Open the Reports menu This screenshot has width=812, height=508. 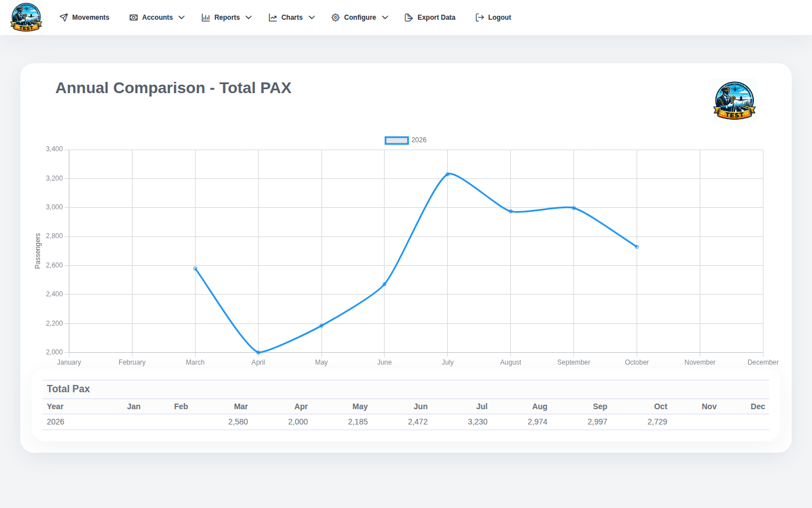[227, 17]
